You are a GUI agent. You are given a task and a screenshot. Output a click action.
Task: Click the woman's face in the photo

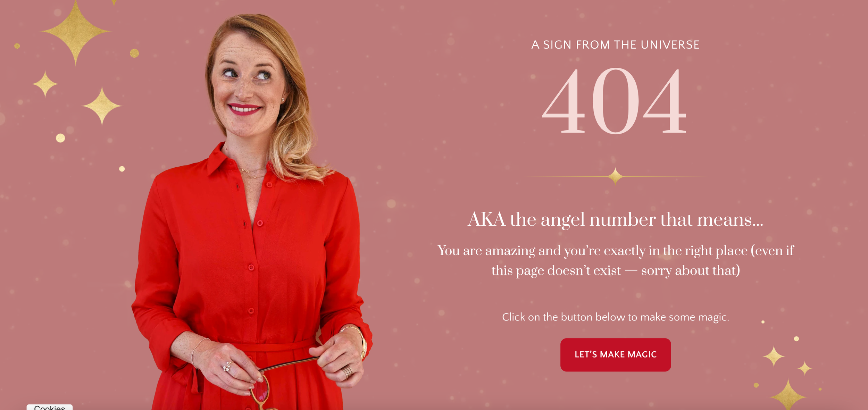click(247, 87)
